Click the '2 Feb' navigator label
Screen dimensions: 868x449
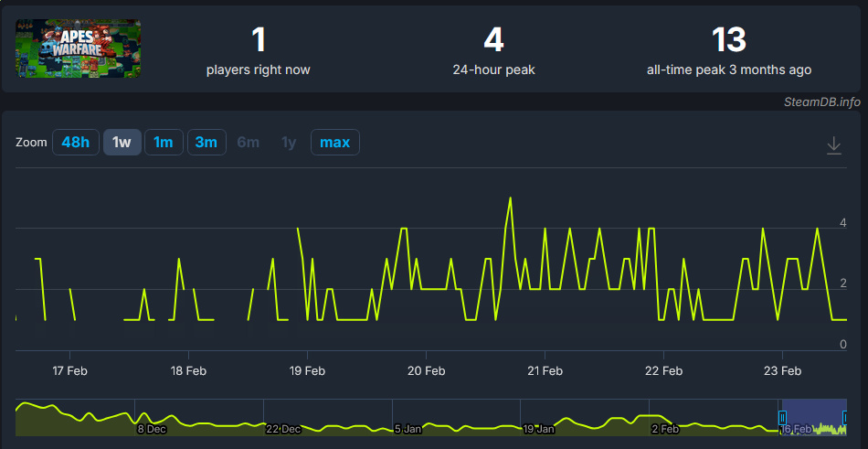tap(665, 429)
